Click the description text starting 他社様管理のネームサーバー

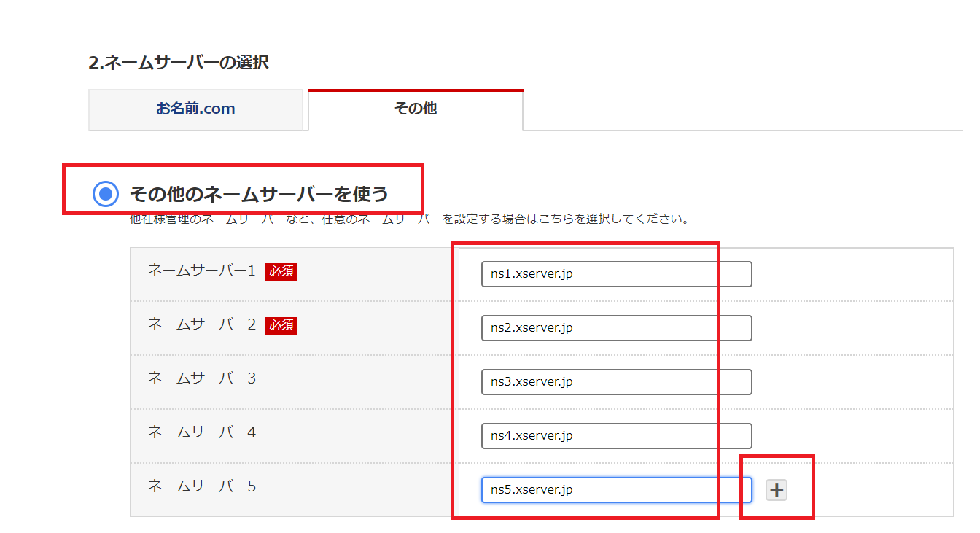pyautogui.click(x=408, y=219)
